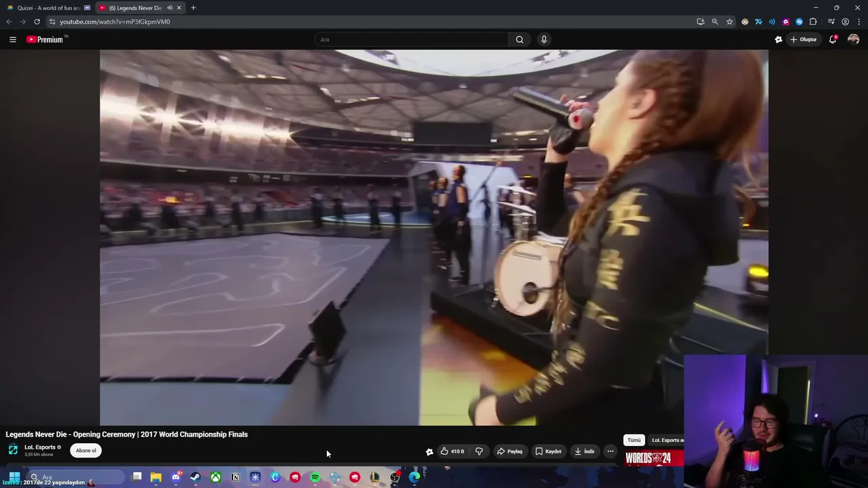Image resolution: width=868 pixels, height=488 pixels.
Task: Open the Chrome profile icon
Action: coord(845,22)
